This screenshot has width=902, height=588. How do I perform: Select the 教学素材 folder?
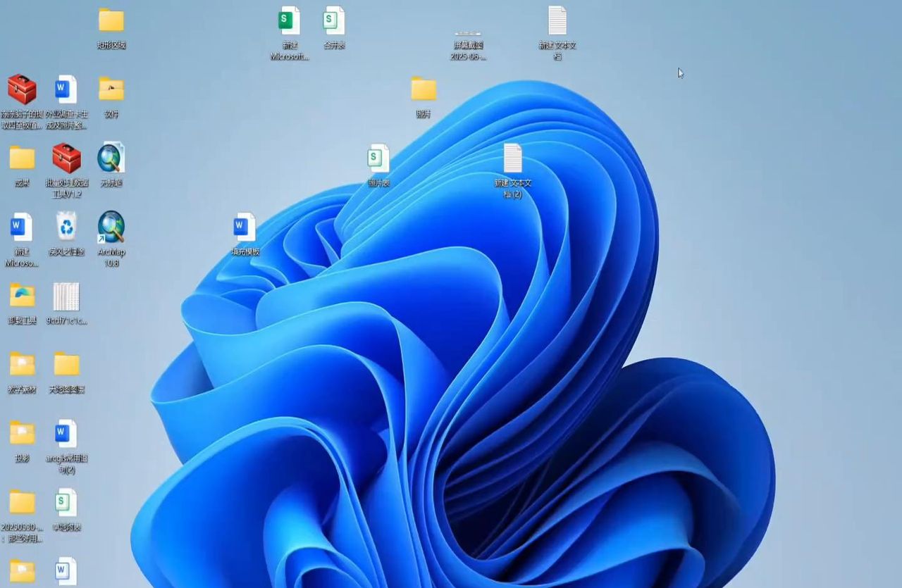pos(22,364)
